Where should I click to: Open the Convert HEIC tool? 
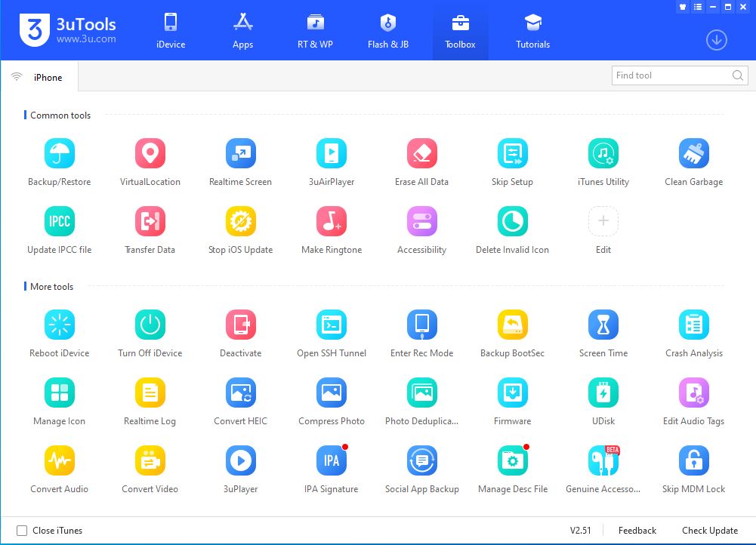(240, 393)
